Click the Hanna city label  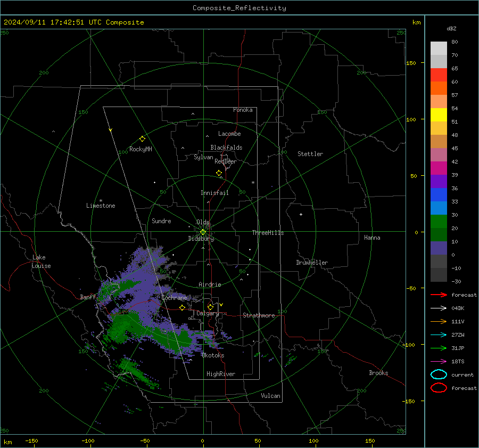[372, 238]
